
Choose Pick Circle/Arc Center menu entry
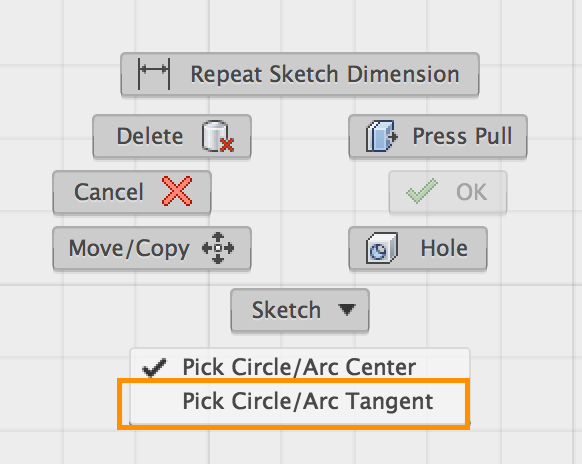pyautogui.click(x=300, y=366)
